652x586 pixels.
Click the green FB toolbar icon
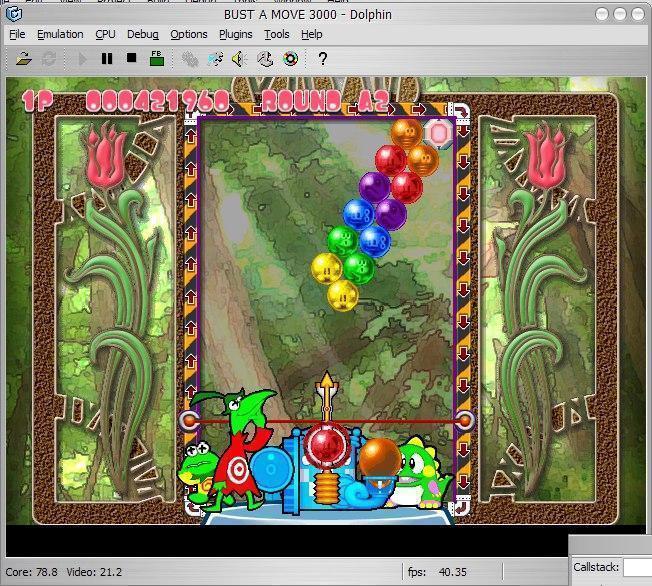157,59
